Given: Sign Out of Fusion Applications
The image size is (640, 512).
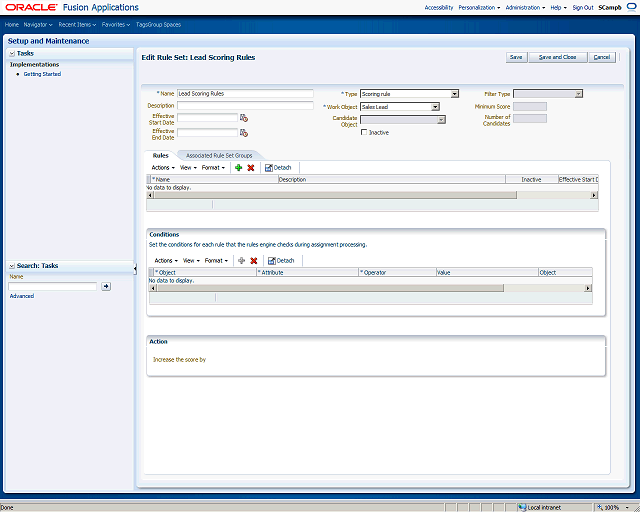Looking at the screenshot, I should tap(582, 7).
